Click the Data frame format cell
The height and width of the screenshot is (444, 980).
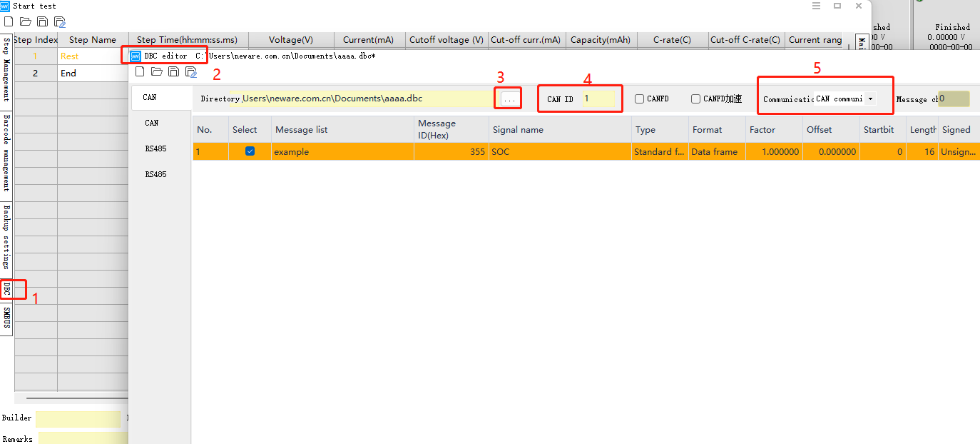[x=717, y=151]
